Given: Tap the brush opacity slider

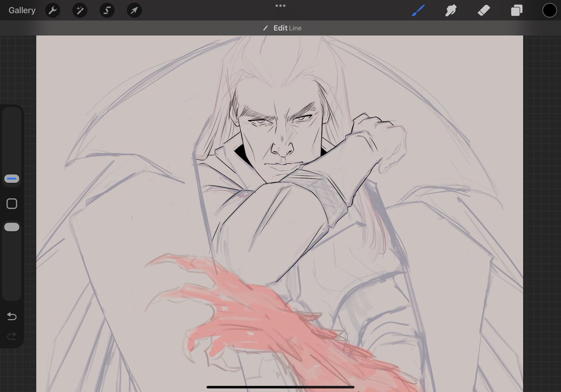Looking at the screenshot, I should coord(11,227).
